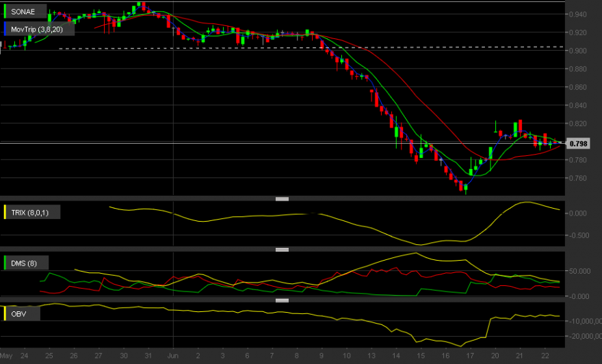Click the divider handle above TRIX panel
The image size is (602, 364).
tap(282, 199)
